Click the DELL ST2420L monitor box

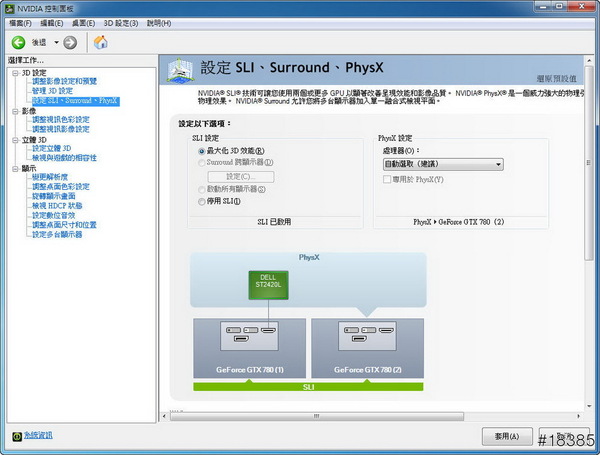click(268, 285)
